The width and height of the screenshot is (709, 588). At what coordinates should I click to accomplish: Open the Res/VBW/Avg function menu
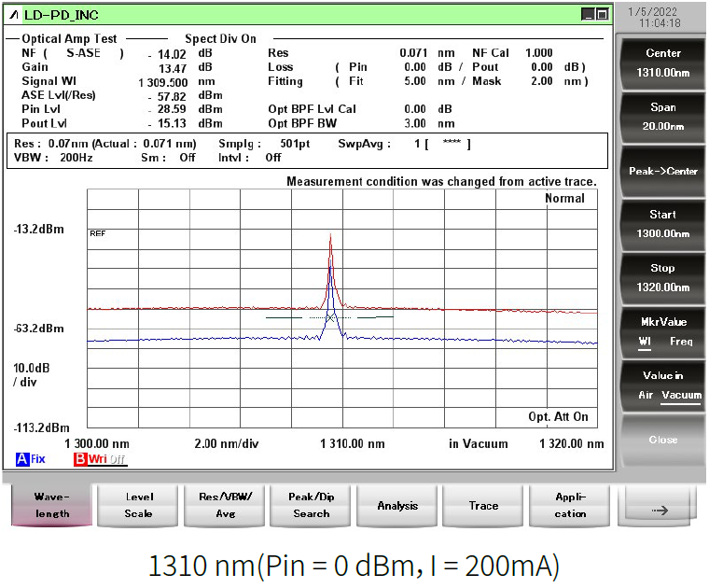tap(225, 505)
